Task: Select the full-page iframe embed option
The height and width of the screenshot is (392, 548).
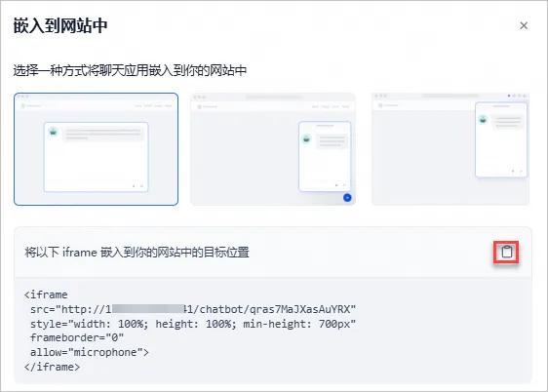Action: (x=97, y=149)
